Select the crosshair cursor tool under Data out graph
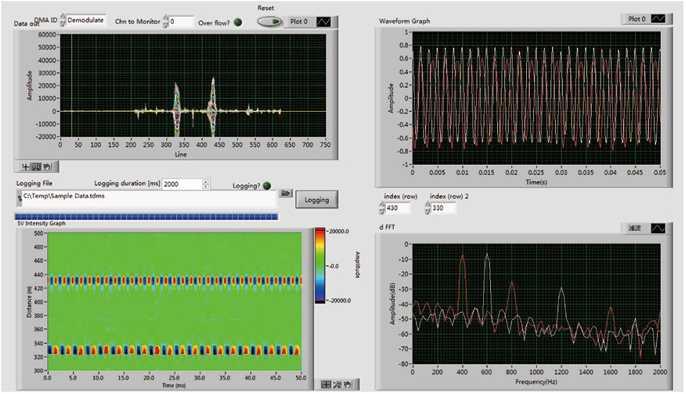 (x=25, y=167)
